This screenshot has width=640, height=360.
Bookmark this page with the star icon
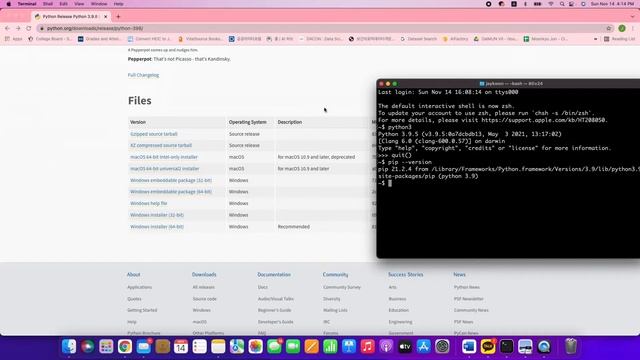609,28
